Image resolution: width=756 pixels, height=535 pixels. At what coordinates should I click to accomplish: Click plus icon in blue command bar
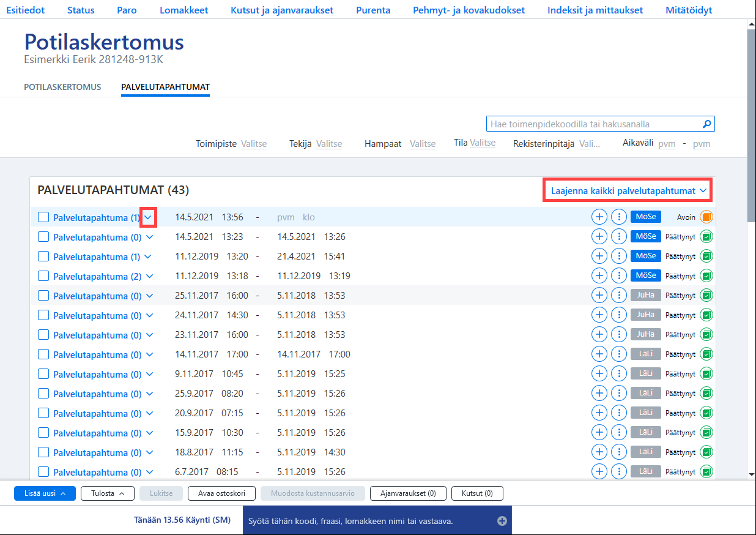(502, 521)
